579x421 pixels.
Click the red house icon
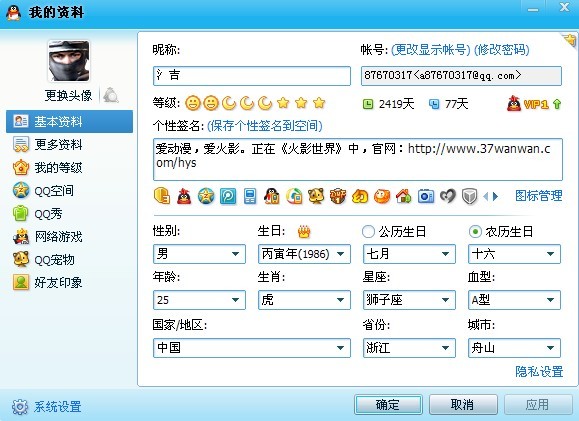[x=404, y=196]
